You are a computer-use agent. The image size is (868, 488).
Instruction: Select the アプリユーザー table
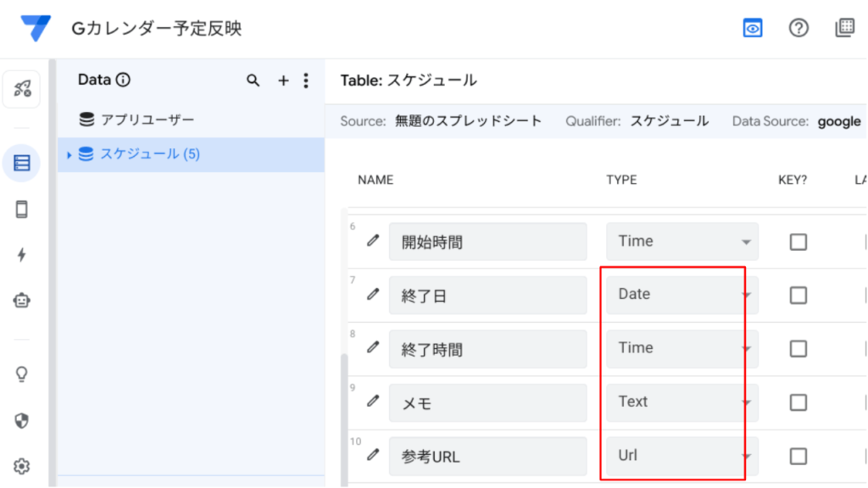point(147,120)
